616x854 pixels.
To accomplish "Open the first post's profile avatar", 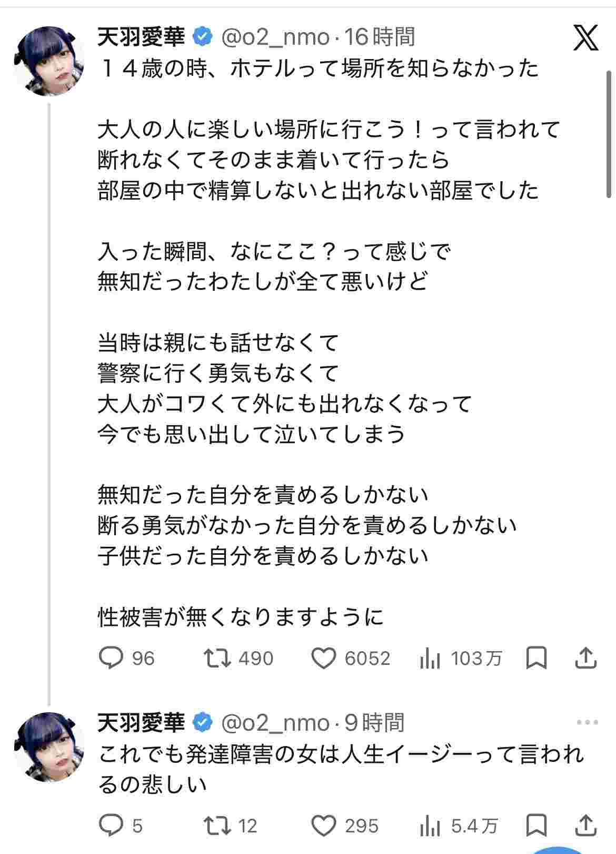I will point(48,61).
